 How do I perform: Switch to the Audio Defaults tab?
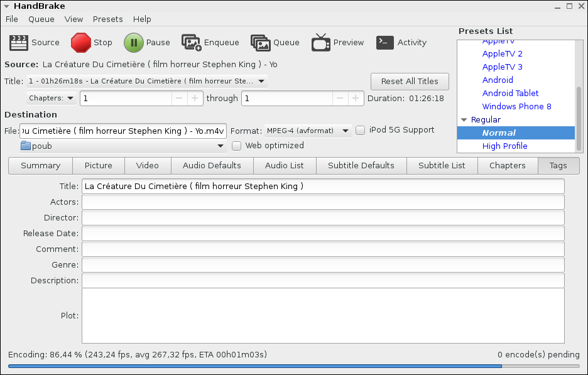click(x=212, y=166)
